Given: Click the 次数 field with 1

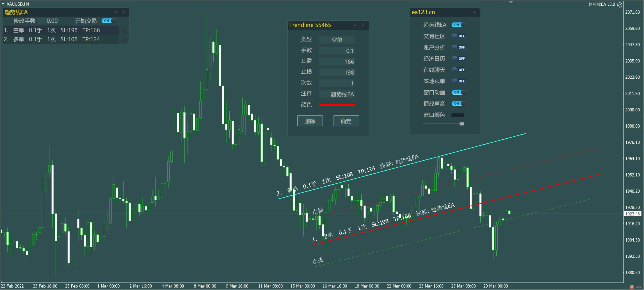Looking at the screenshot, I should coord(337,83).
